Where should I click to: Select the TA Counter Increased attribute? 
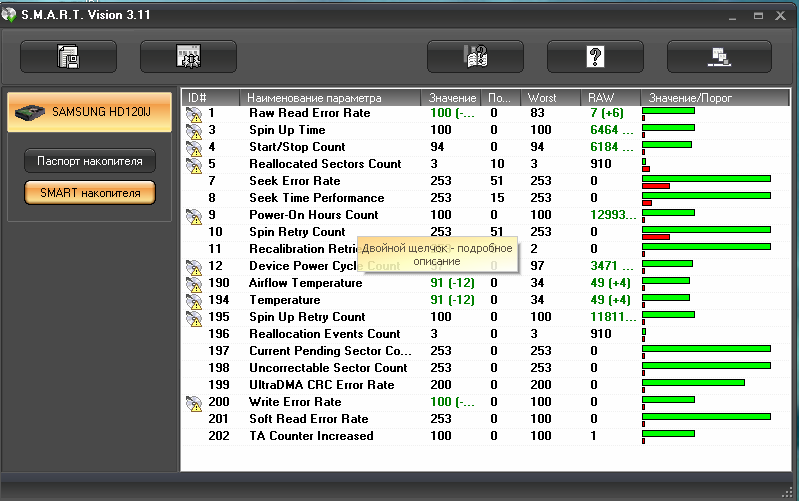click(311, 436)
